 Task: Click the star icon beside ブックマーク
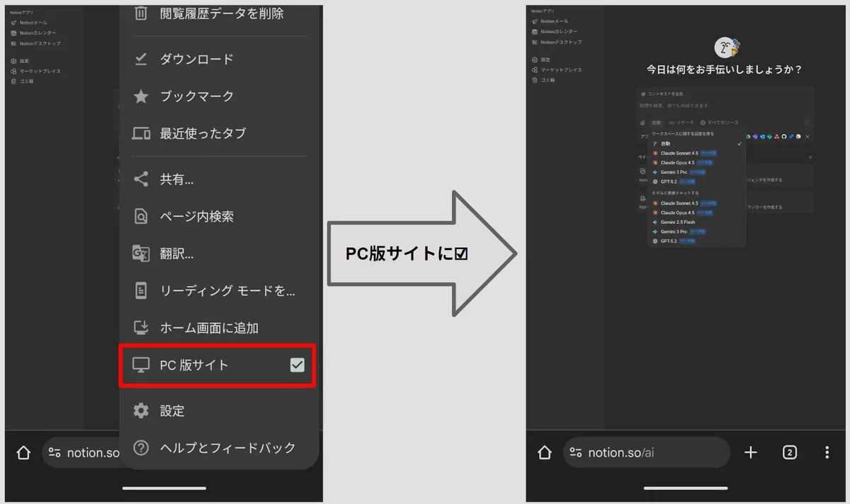pyautogui.click(x=142, y=96)
